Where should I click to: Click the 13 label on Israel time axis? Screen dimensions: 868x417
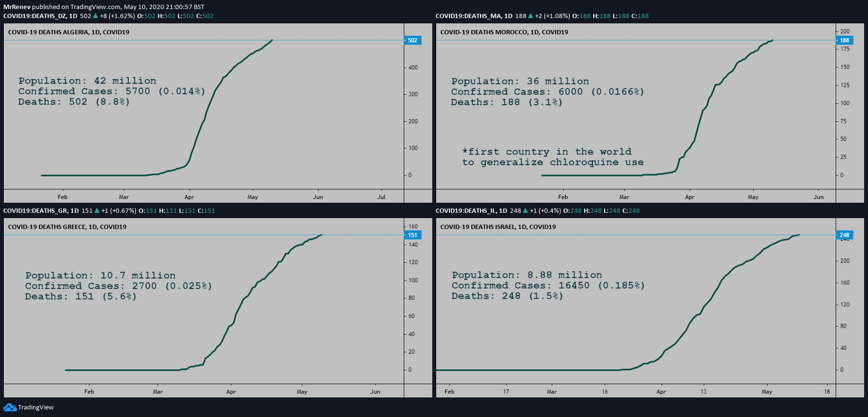click(x=703, y=392)
